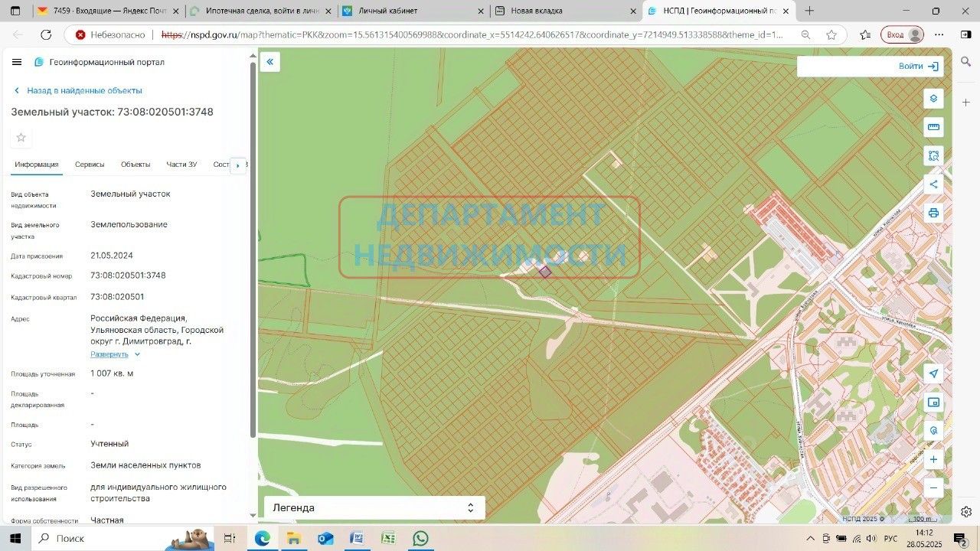Open the Части ЗУ tab

coord(181,165)
